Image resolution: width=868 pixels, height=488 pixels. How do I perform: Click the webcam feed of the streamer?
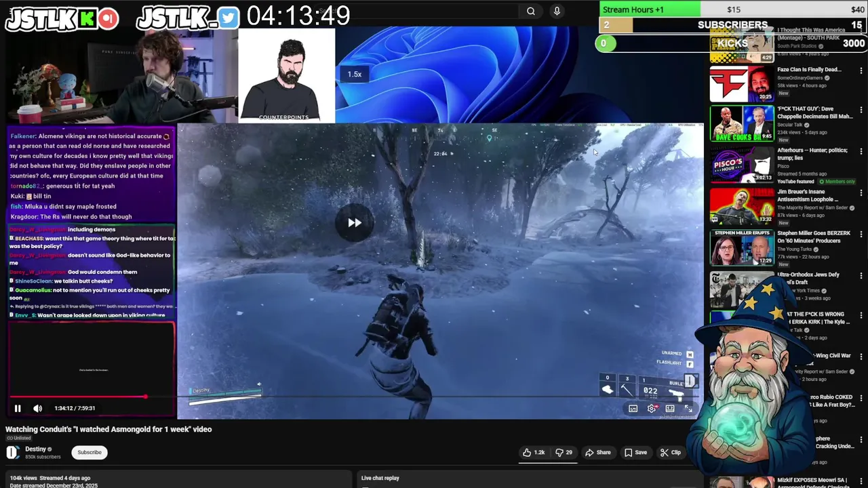coord(122,76)
